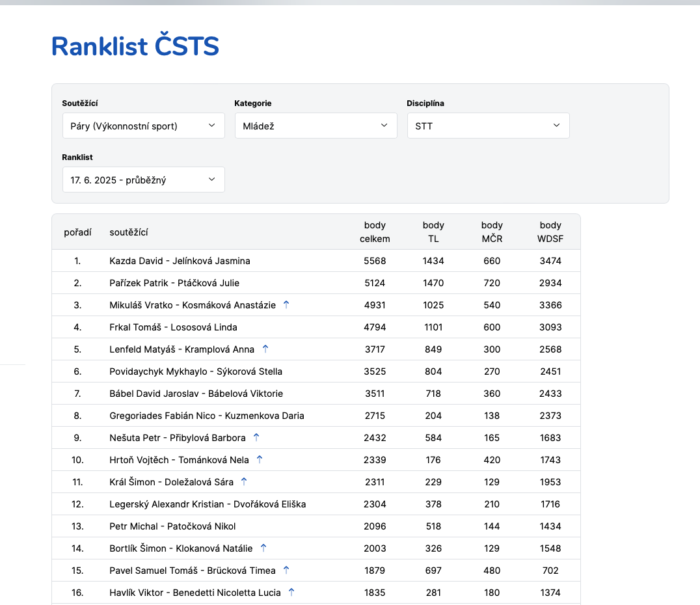Click total points value 5568
This screenshot has height=605, width=700.
point(375,261)
